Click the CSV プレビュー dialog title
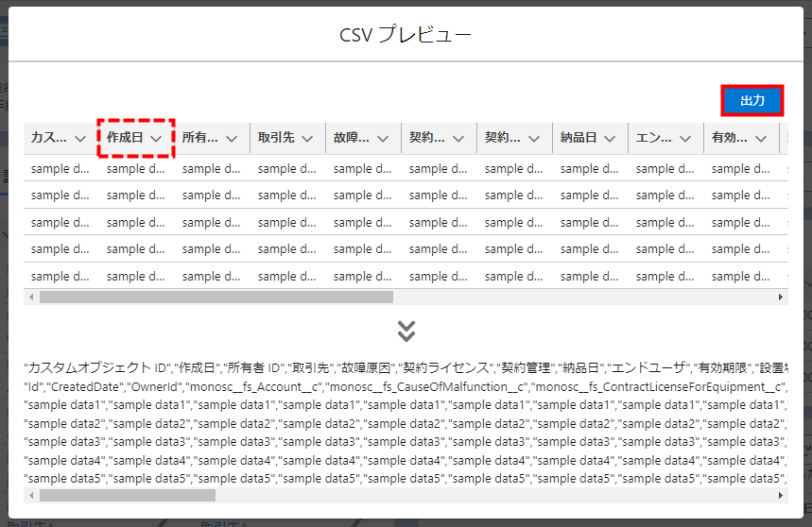Viewport: 812px width, 527px height. [x=406, y=35]
